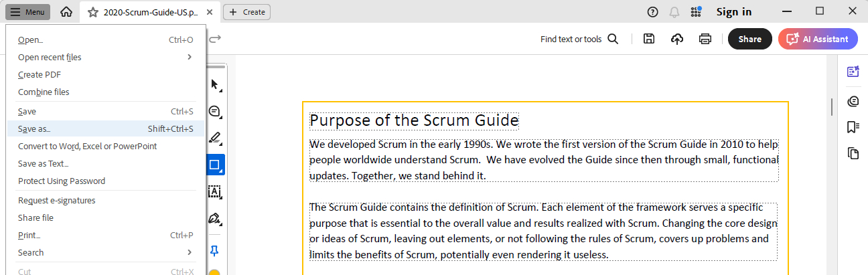Collapse the Menu dropdown button
Image resolution: width=868 pixels, height=275 pixels.
(27, 12)
